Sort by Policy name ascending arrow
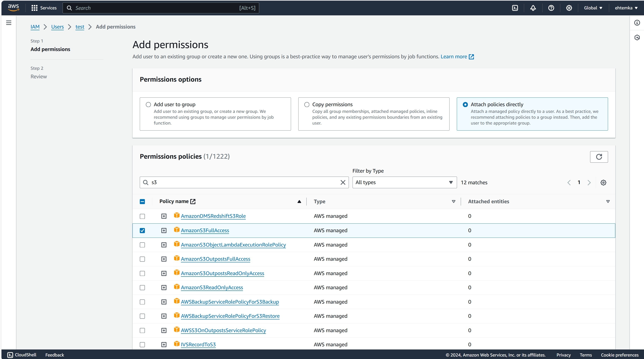The height and width of the screenshot is (359, 644). point(299,202)
